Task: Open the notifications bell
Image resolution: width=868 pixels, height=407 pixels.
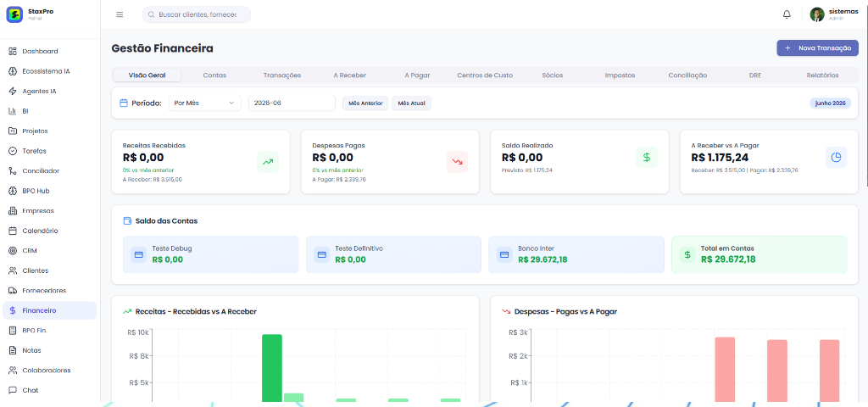Action: [787, 14]
